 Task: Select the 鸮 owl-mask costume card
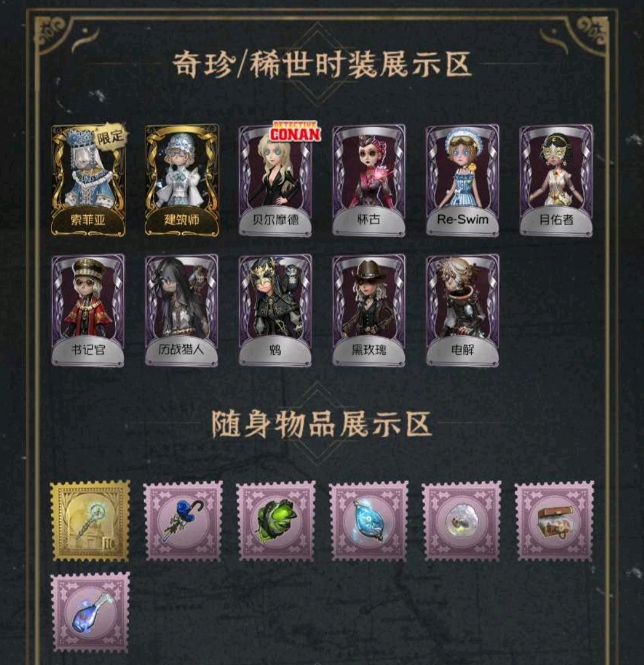(x=275, y=310)
